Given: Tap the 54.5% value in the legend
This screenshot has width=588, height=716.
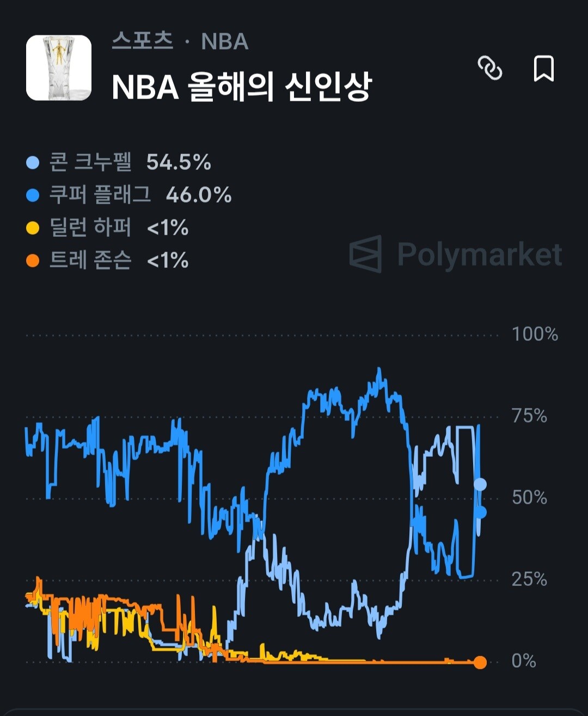Looking at the screenshot, I should point(179,162).
